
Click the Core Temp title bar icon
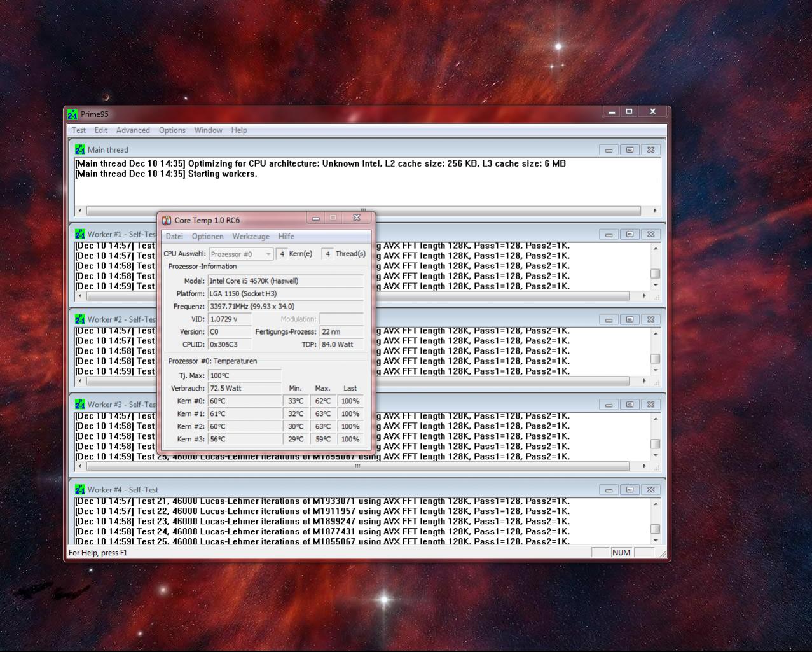click(167, 220)
